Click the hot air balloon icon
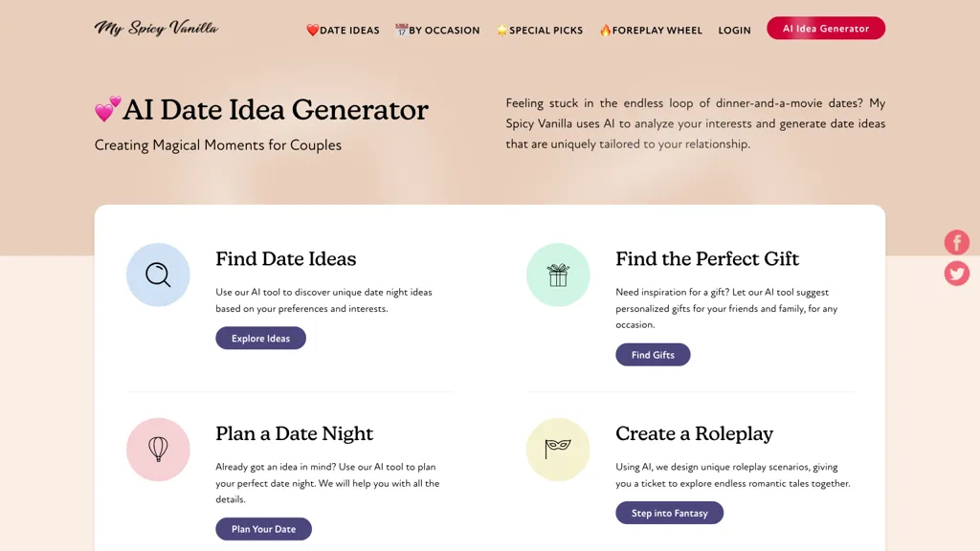Screen dimensions: 980x551 pos(158,450)
